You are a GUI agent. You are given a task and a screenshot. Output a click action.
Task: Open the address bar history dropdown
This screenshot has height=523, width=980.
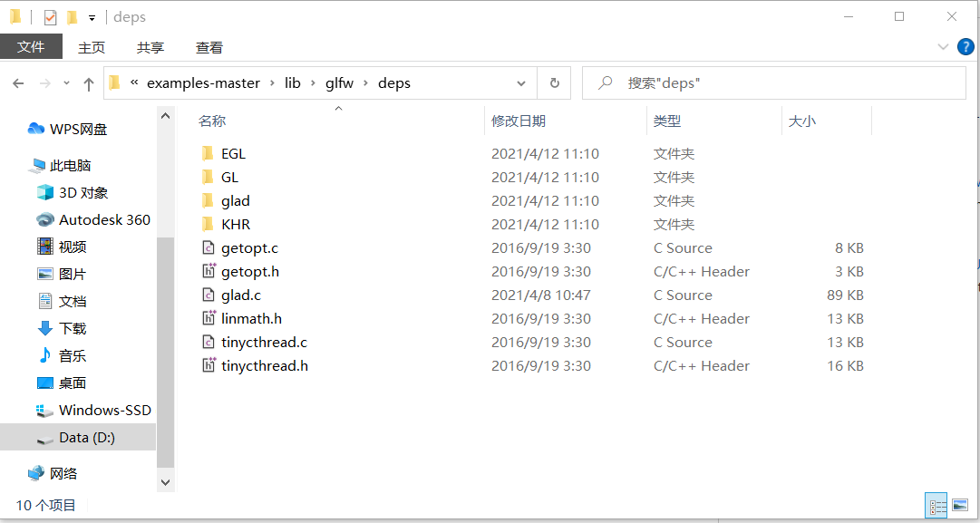click(521, 83)
